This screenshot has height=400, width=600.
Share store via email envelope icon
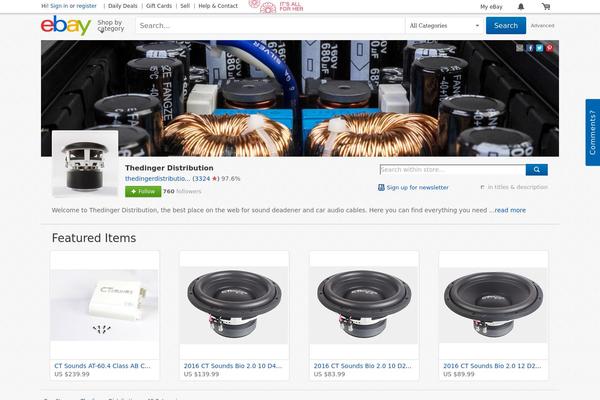point(519,48)
